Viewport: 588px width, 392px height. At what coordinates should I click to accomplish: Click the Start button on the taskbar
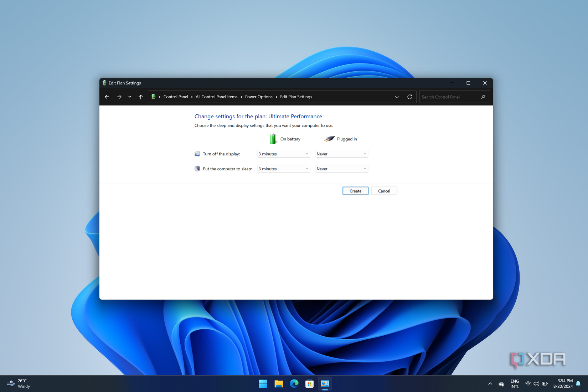point(263,384)
